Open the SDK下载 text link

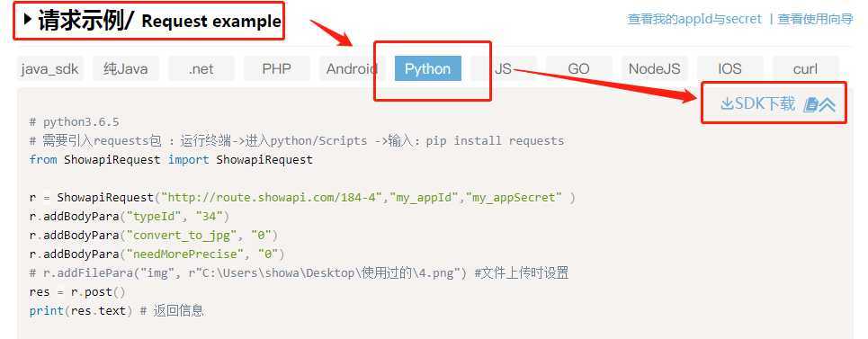(x=765, y=103)
